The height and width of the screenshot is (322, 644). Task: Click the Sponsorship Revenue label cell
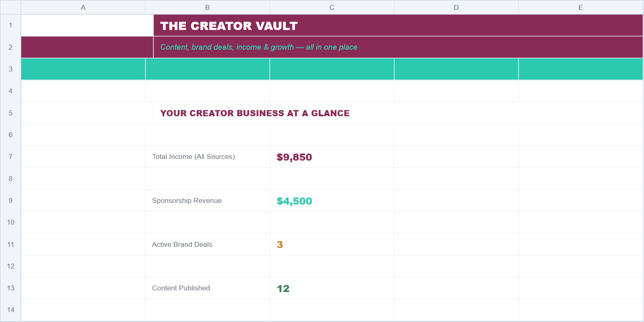207,200
